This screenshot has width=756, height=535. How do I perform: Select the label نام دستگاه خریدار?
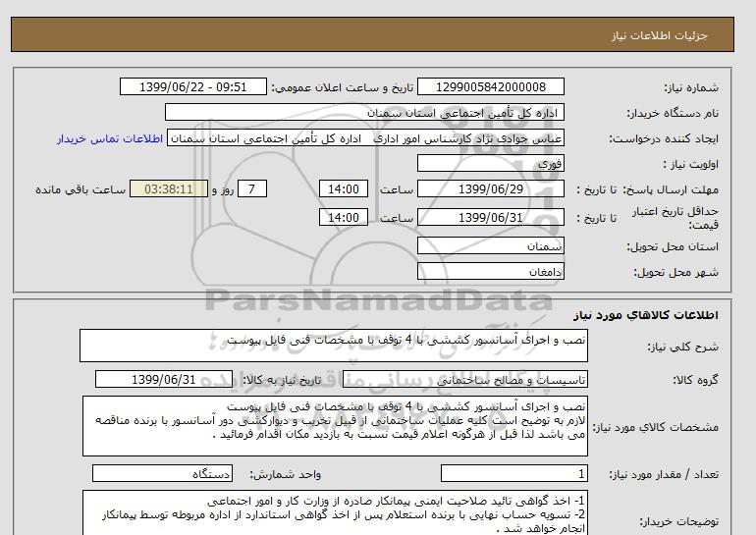673,113
